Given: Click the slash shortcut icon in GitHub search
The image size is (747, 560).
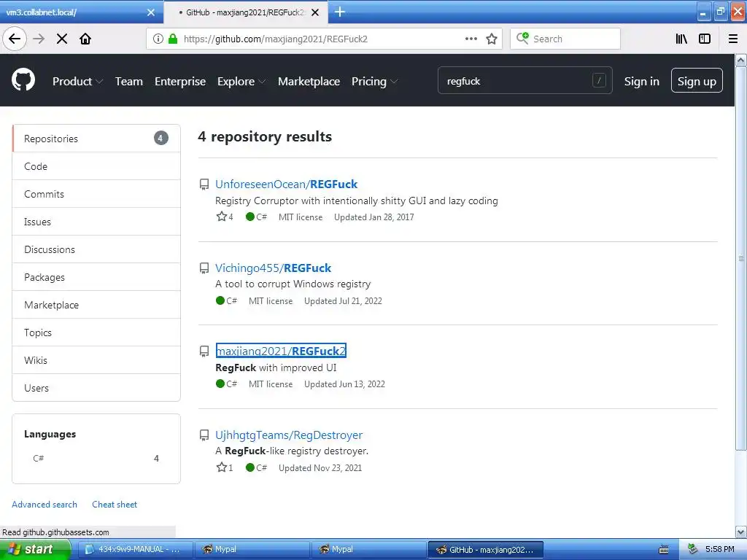Looking at the screenshot, I should [x=599, y=80].
